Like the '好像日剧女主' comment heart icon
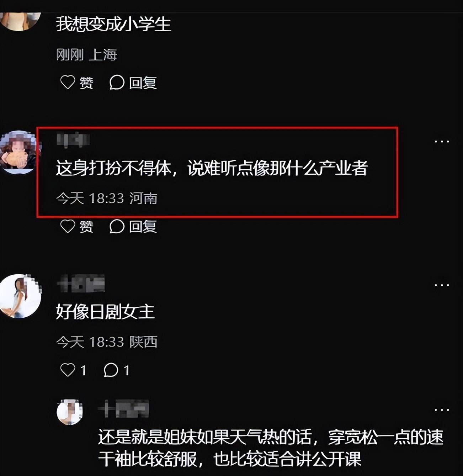Viewport: 463px width, 476px height. [x=68, y=370]
